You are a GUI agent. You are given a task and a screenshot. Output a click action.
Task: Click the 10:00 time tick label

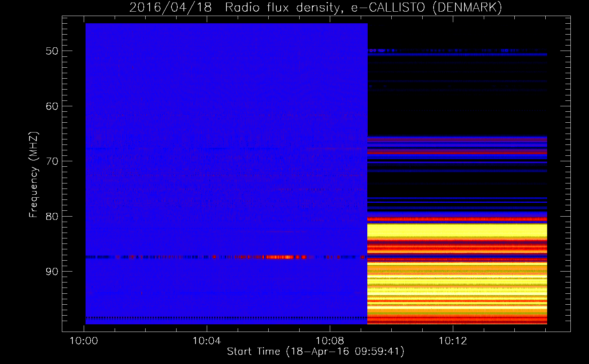pyautogui.click(x=84, y=341)
